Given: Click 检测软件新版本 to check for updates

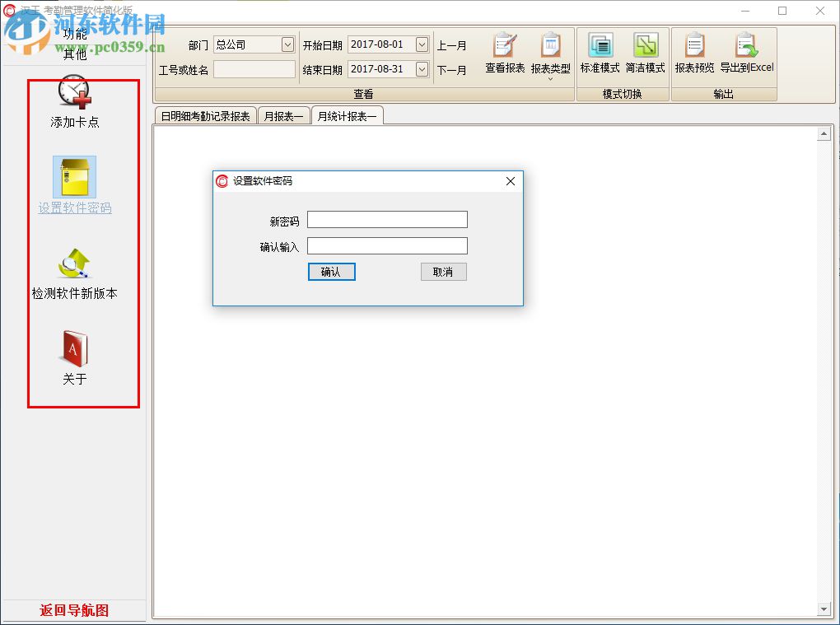Looking at the screenshot, I should tap(73, 276).
